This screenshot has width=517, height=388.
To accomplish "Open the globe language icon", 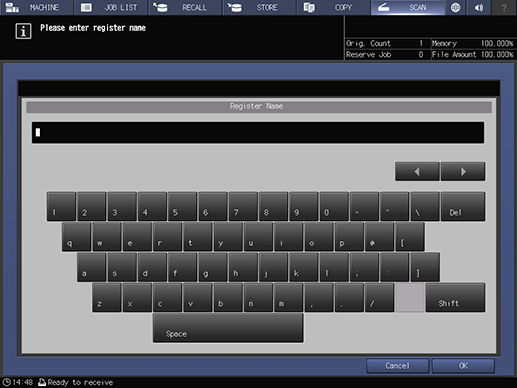I will 455,7.
